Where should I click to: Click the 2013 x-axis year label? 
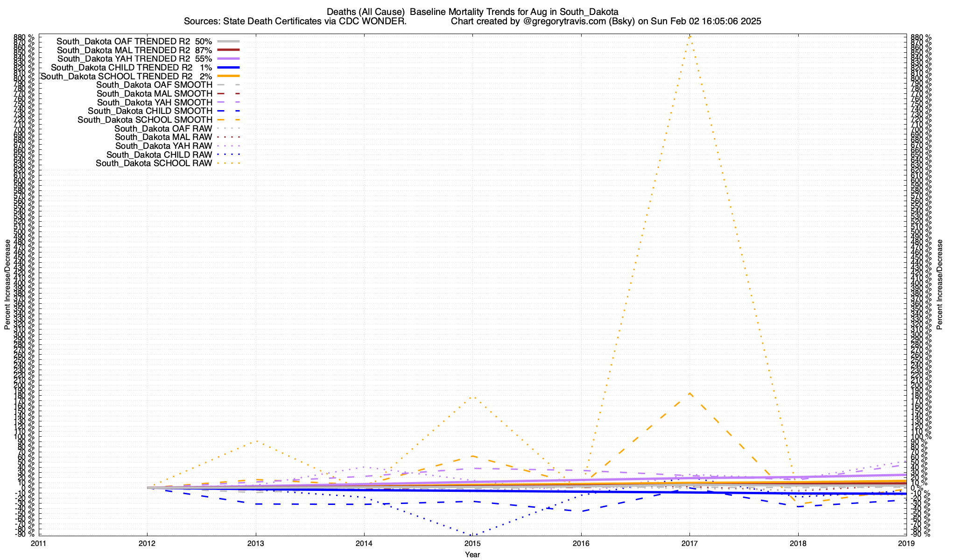click(255, 543)
